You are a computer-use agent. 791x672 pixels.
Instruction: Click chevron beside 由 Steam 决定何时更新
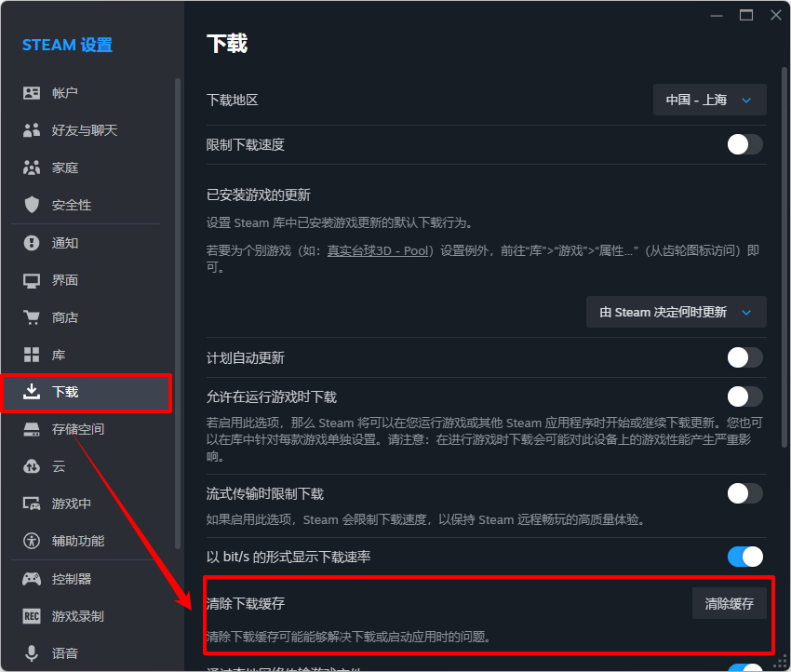tap(746, 313)
